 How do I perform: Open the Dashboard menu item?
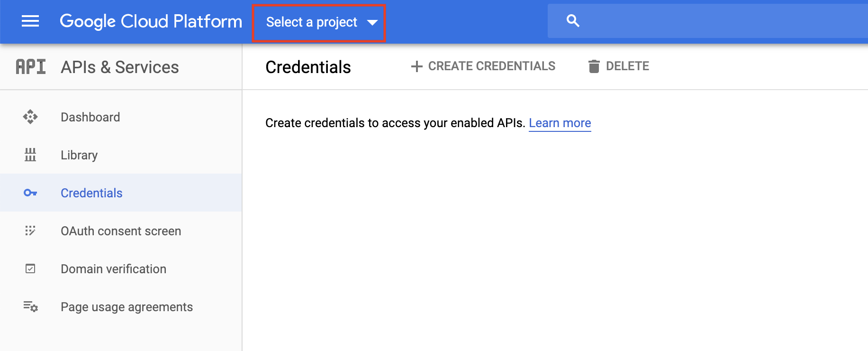click(90, 117)
